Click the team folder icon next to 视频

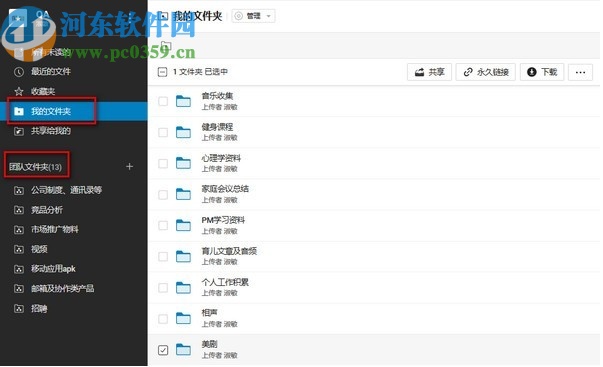(x=19, y=249)
